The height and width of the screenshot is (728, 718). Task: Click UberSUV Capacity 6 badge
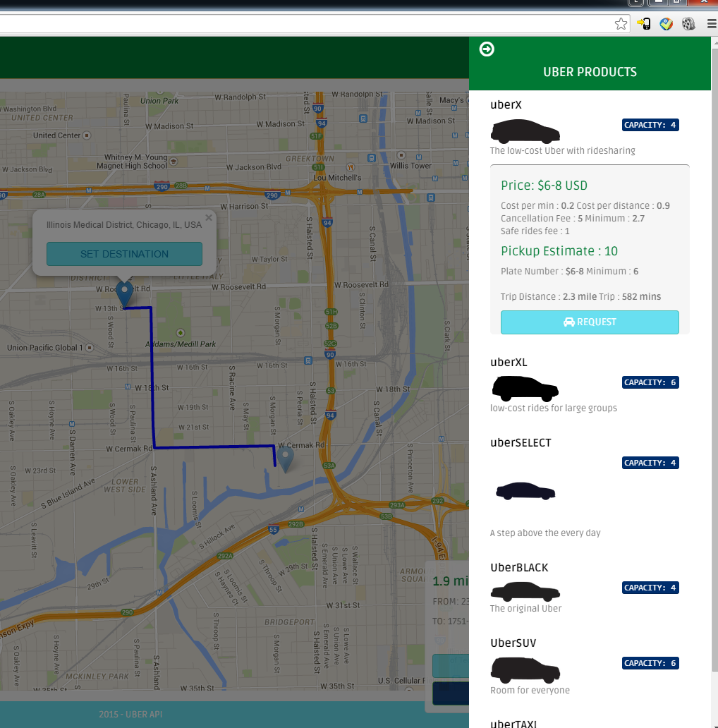click(650, 664)
